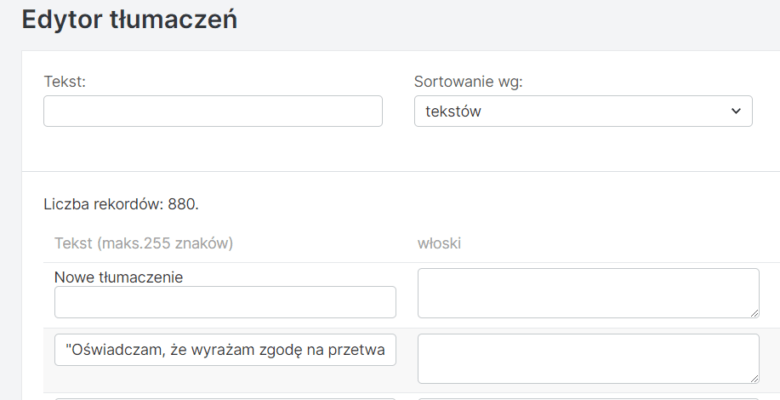Click the resize handle of the Nowe tłumaczenie textarea
The width and height of the screenshot is (780, 400).
pos(753,312)
